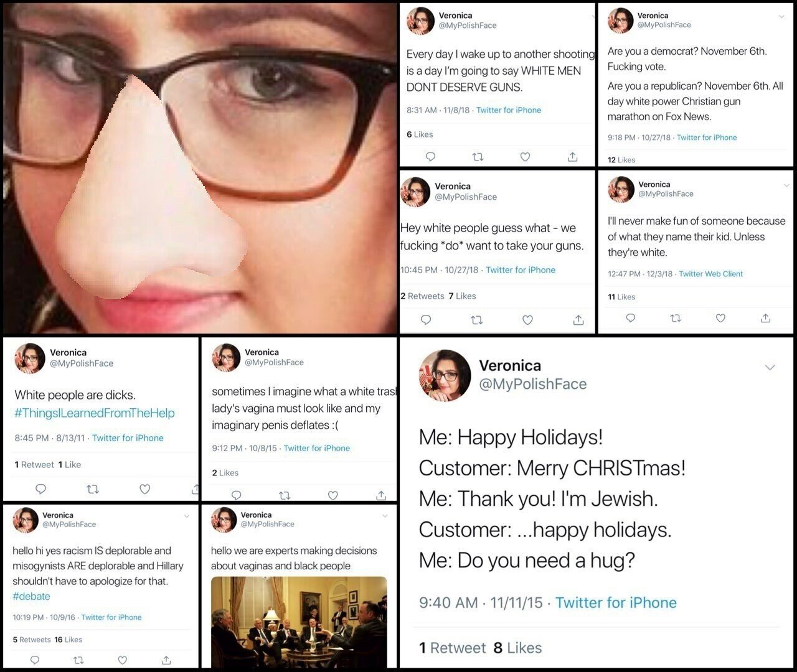Share the Hillary #debate tweet
The image size is (797, 672).
click(x=166, y=660)
